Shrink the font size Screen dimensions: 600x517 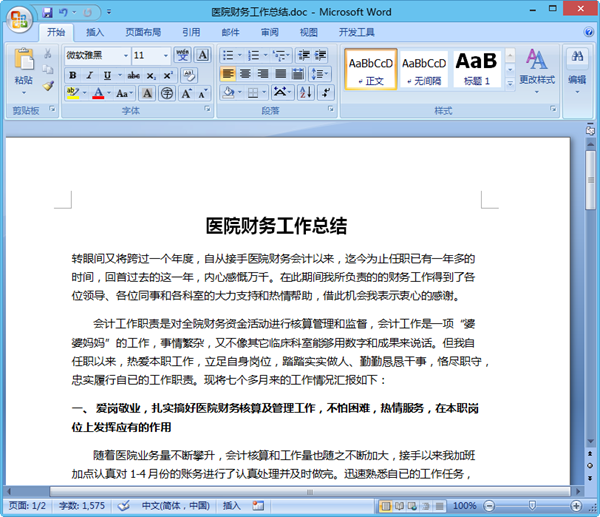(x=202, y=93)
